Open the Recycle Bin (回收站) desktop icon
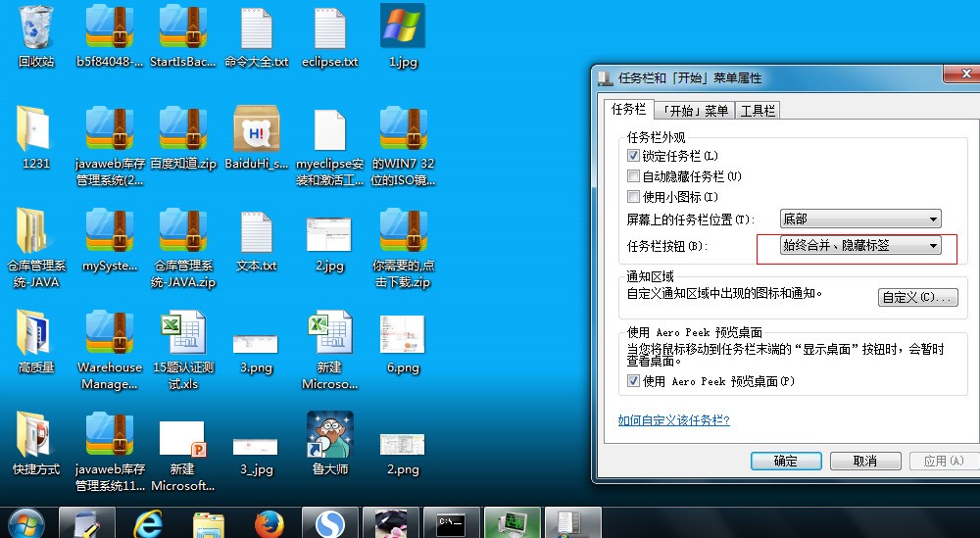 (36, 28)
